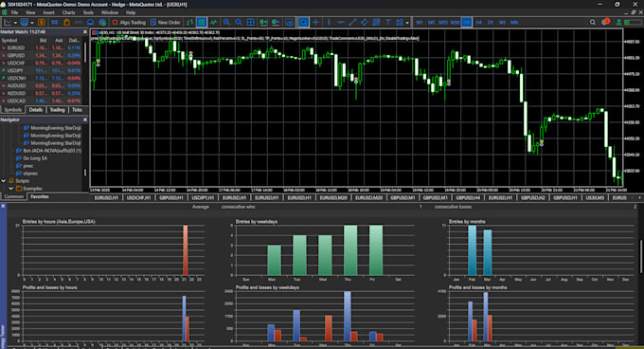This screenshot has height=349, width=644.
Task: Open dropdown arrow beside objects tool
Action: [x=406, y=23]
